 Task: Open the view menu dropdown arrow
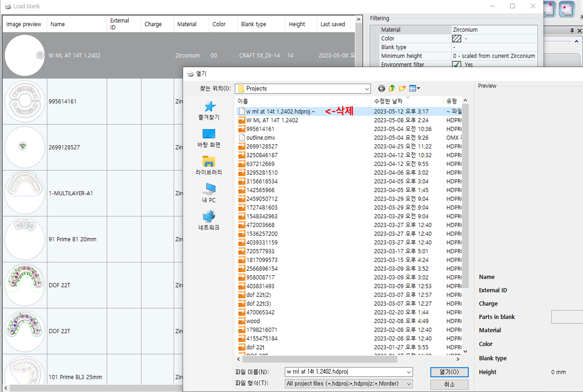coord(418,89)
